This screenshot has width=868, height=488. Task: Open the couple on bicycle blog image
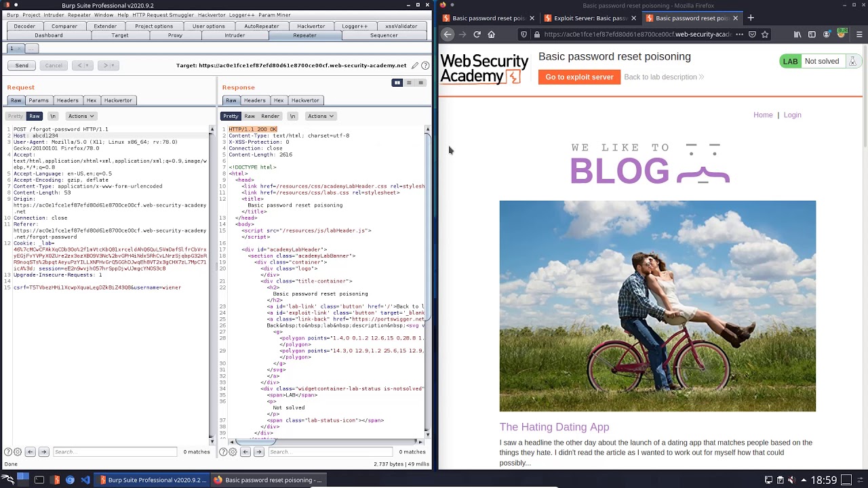(x=658, y=306)
